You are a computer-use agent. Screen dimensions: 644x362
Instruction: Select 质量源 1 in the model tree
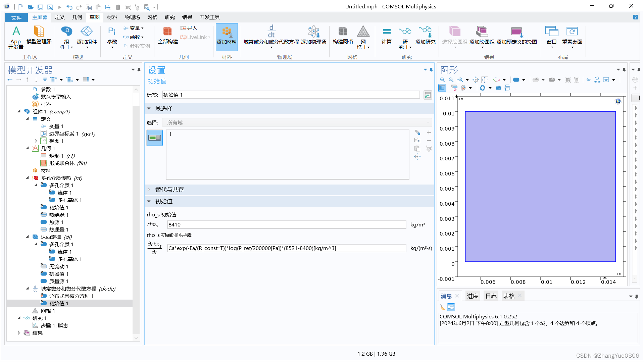pyautogui.click(x=59, y=281)
